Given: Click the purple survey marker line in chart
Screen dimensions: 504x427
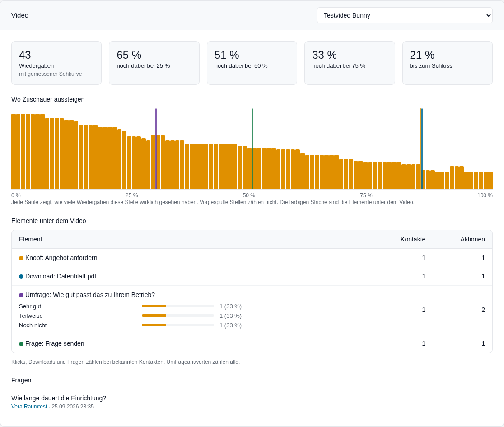Looking at the screenshot, I should click(156, 149).
